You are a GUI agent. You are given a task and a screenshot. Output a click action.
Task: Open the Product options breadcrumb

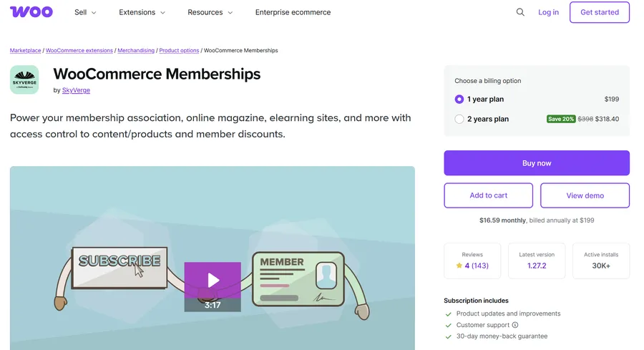179,51
